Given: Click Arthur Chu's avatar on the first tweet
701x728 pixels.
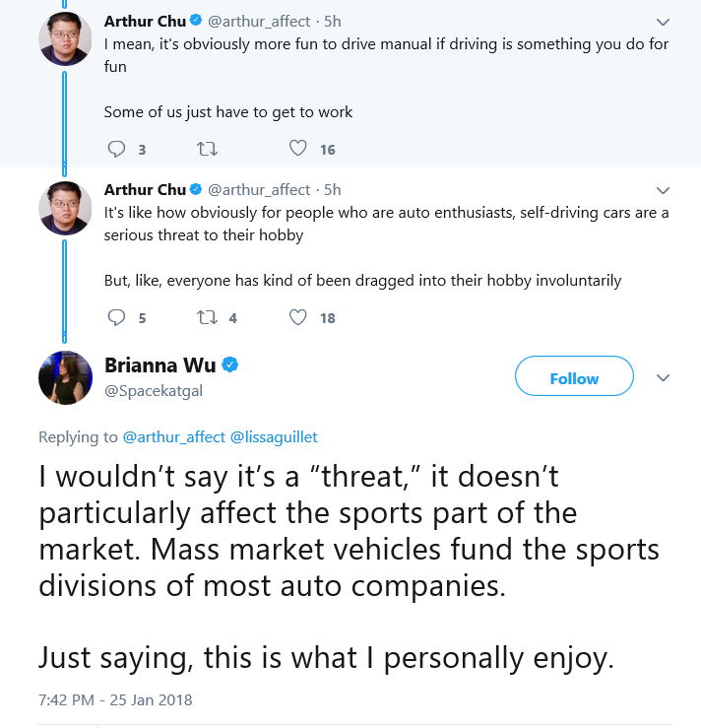Looking at the screenshot, I should (x=65, y=39).
